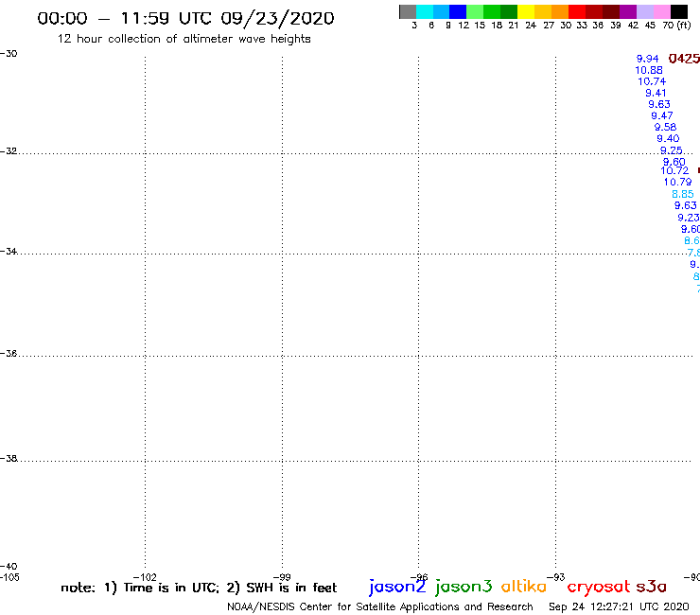The width and height of the screenshot is (700, 615).
Task: Click the longitude label -93
Action: coord(556,577)
